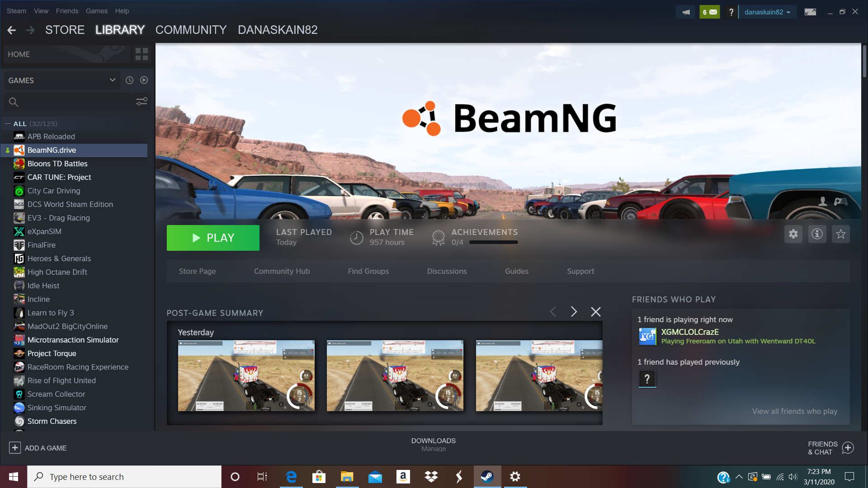Add BeamNG.drive to favorites star

(x=840, y=234)
